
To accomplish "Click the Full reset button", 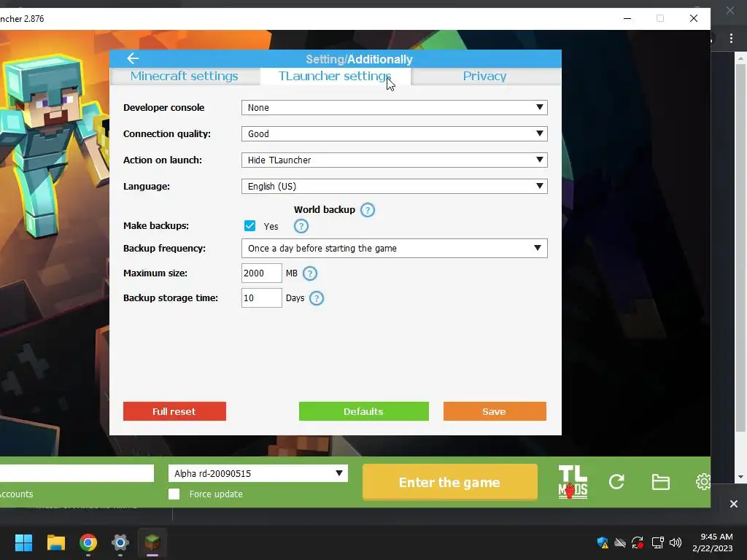I will tap(174, 411).
